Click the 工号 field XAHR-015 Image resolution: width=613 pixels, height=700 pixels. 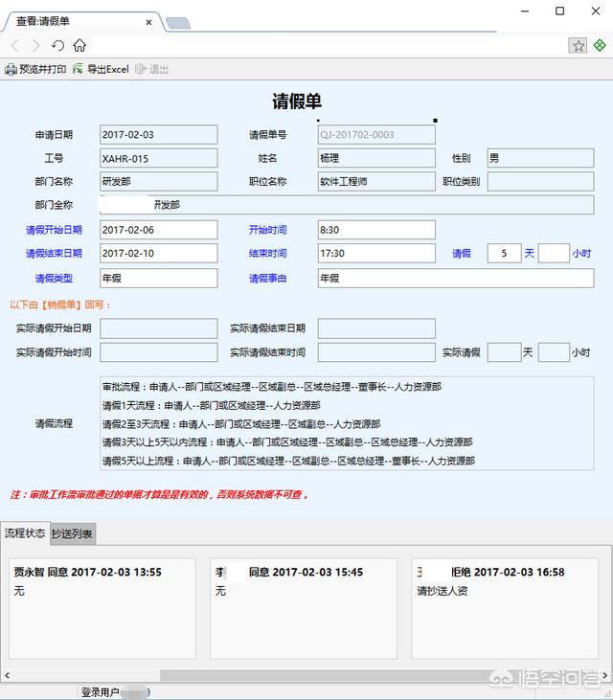click(x=158, y=159)
